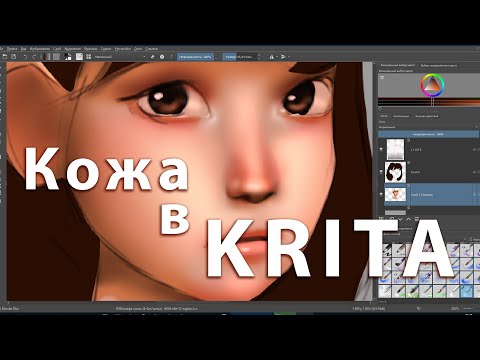Image resolution: width=480 pixels, height=360 pixels.
Task: Adjust the brush size slider in toolbar
Action: 240,57
